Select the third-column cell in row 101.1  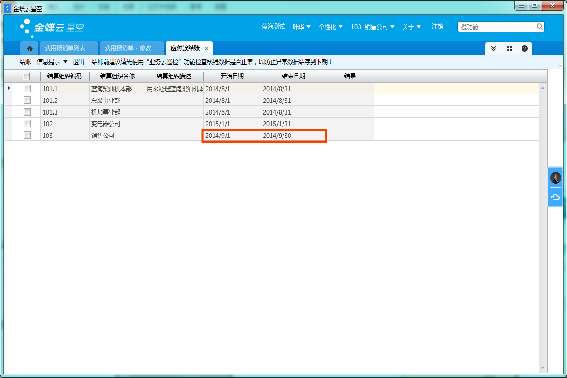coord(175,89)
